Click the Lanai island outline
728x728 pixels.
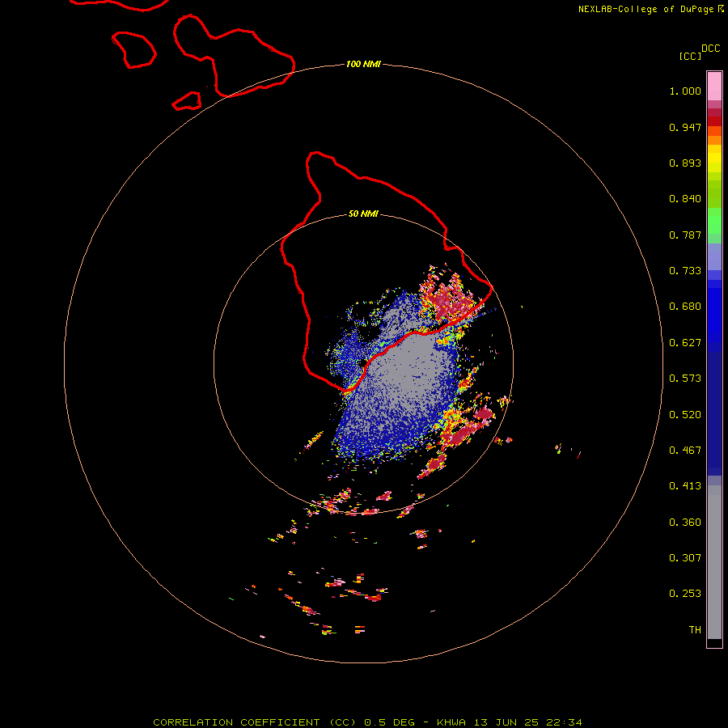[133, 50]
